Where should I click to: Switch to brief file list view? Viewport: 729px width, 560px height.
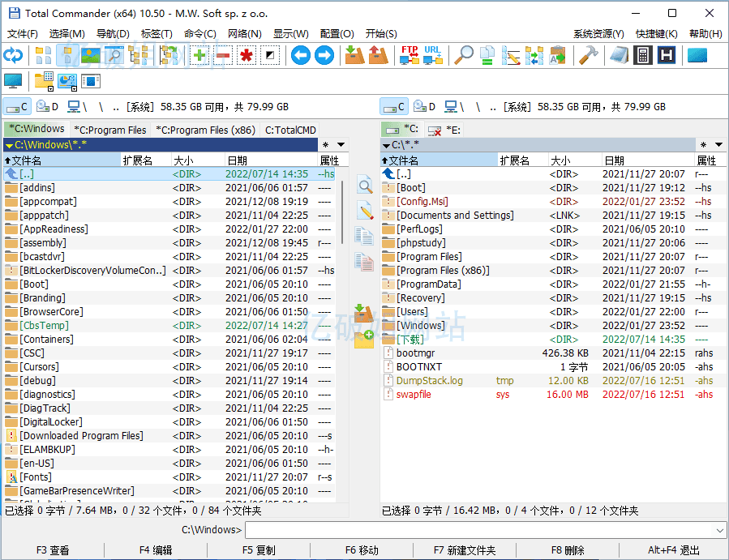pyautogui.click(x=44, y=56)
